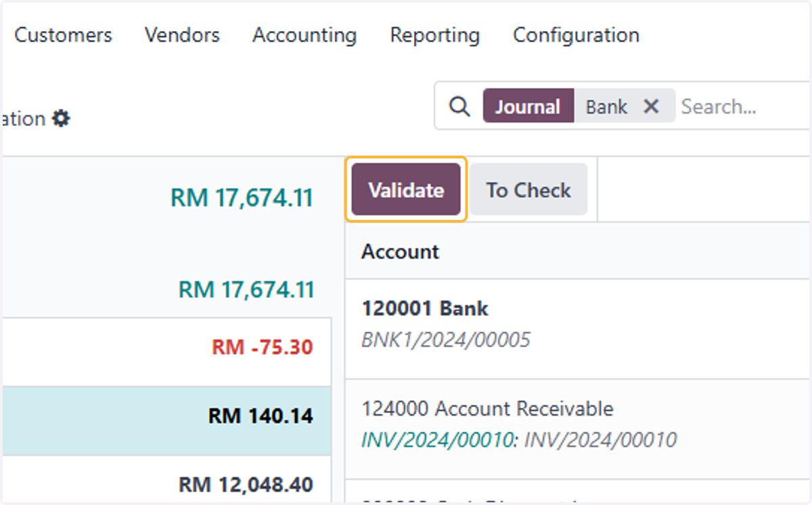Select 124000 Account Receivable line

coord(578,430)
